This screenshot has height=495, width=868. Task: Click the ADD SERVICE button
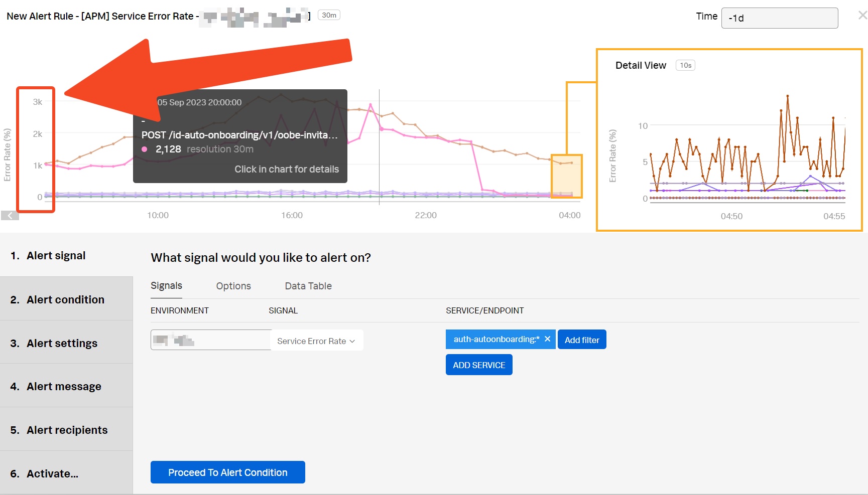478,365
